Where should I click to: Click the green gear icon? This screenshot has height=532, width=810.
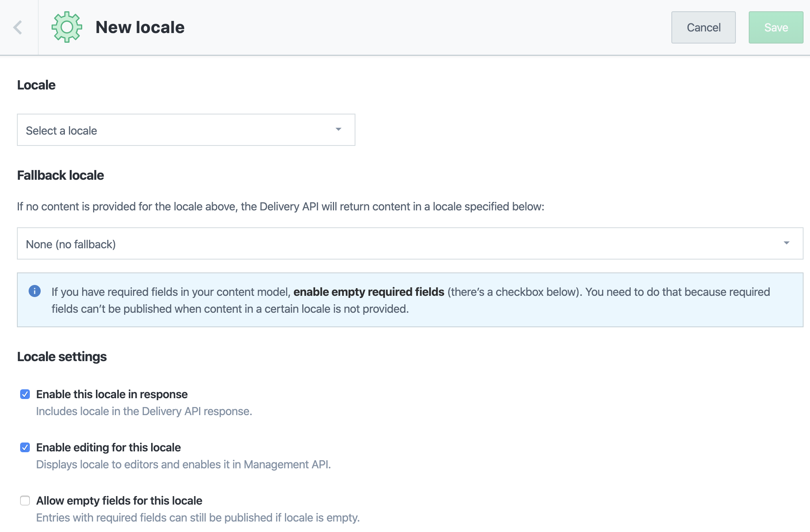click(x=67, y=27)
